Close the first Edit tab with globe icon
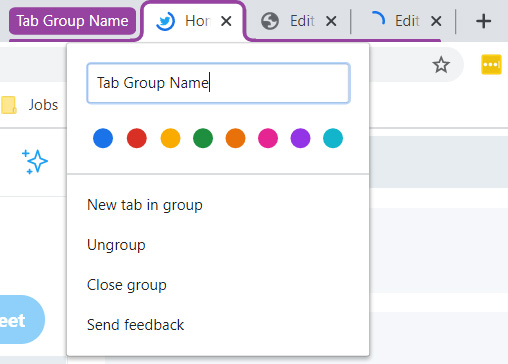Image resolution: width=508 pixels, height=364 pixels. tap(331, 21)
